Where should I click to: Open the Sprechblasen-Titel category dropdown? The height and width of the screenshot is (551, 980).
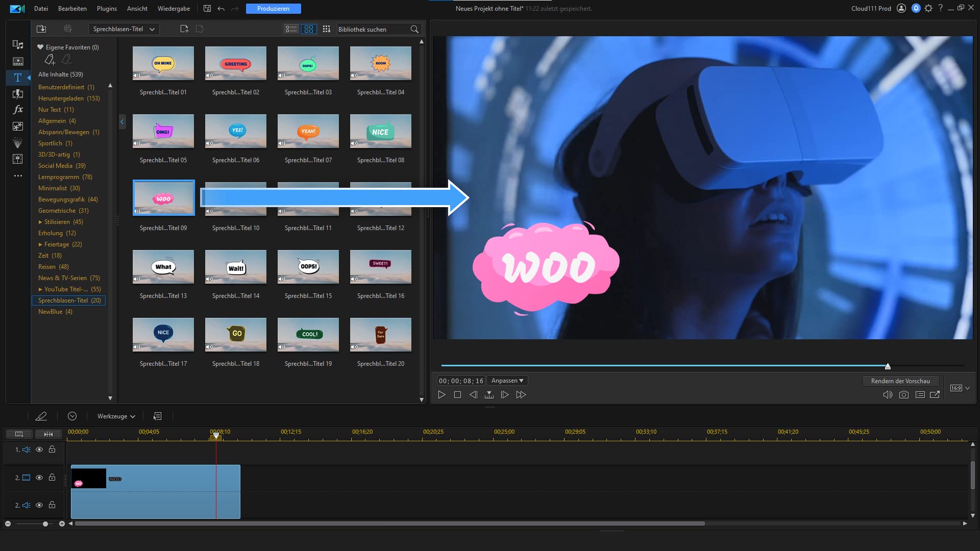coord(124,29)
